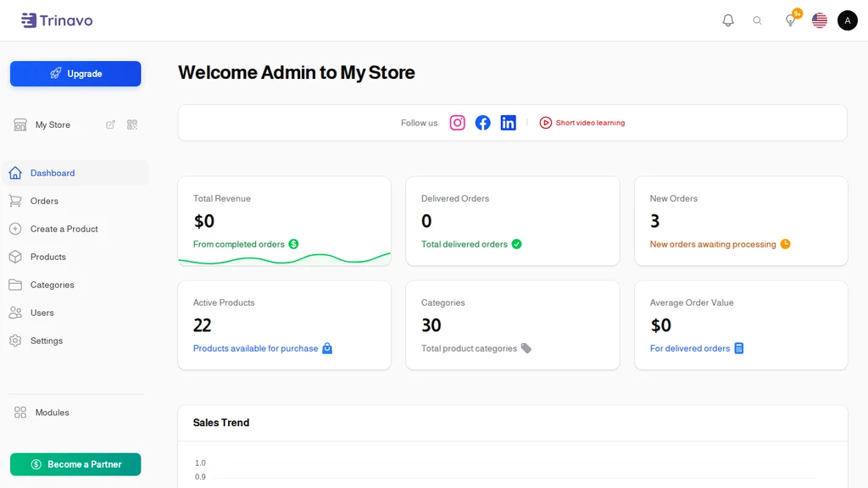Click the Categories count 30
Screen dimensions: 868x488
(x=431, y=325)
